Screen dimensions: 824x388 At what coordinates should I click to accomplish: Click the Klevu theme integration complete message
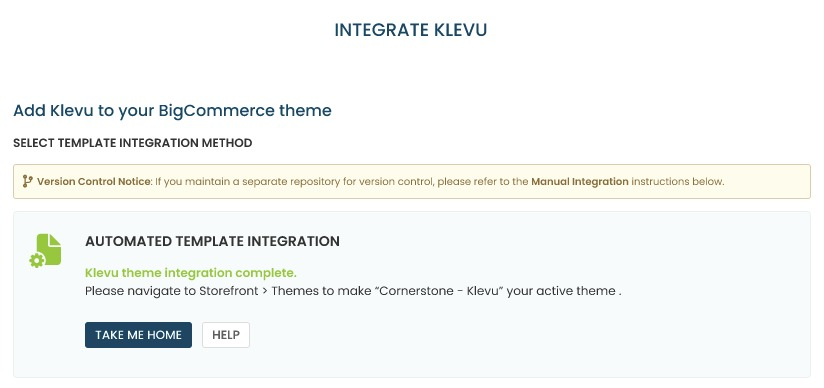(191, 273)
